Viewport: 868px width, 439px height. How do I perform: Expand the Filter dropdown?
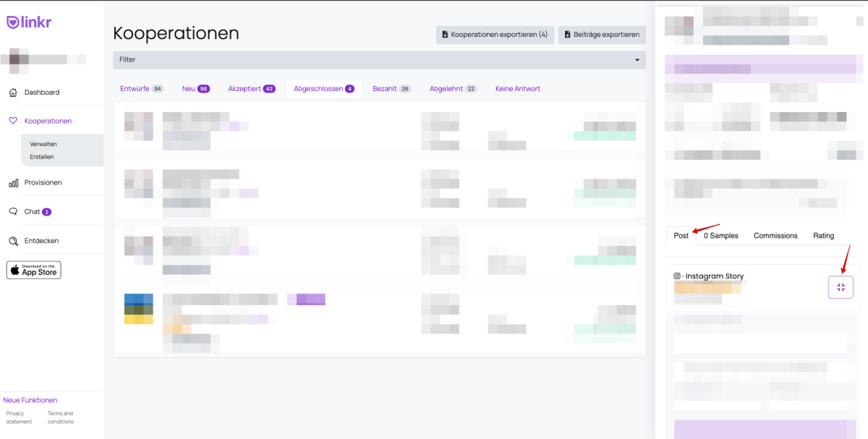tap(379, 60)
